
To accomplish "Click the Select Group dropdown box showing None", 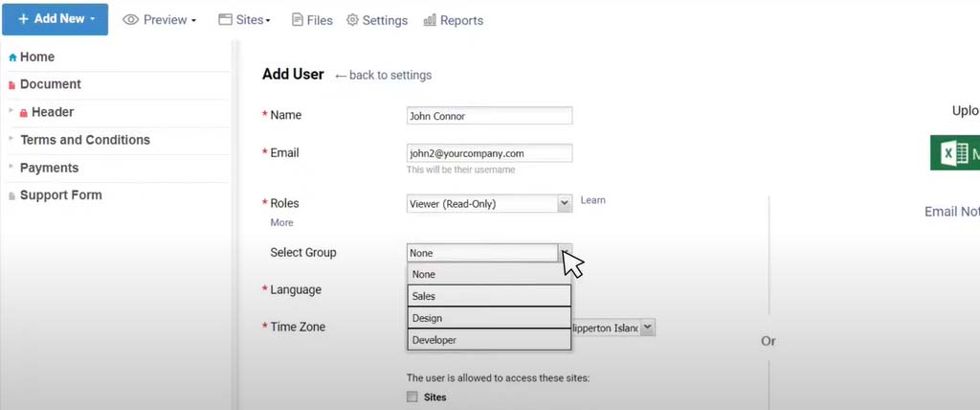I will point(489,253).
